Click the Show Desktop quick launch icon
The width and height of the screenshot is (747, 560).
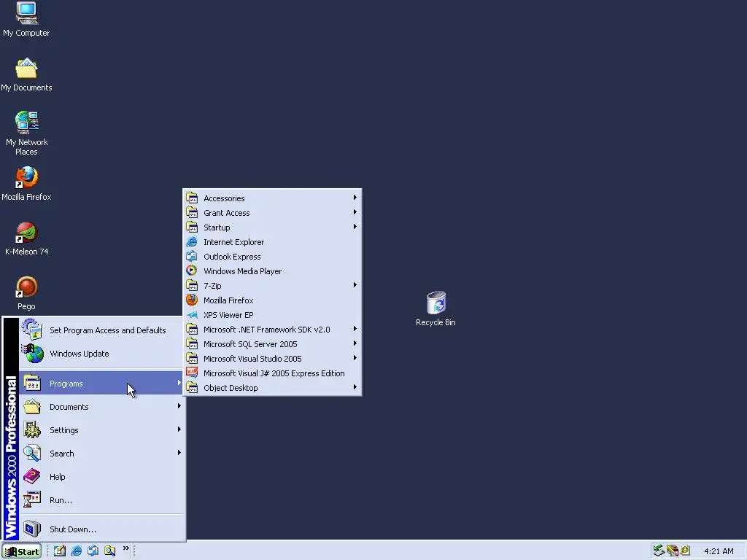tap(60, 551)
